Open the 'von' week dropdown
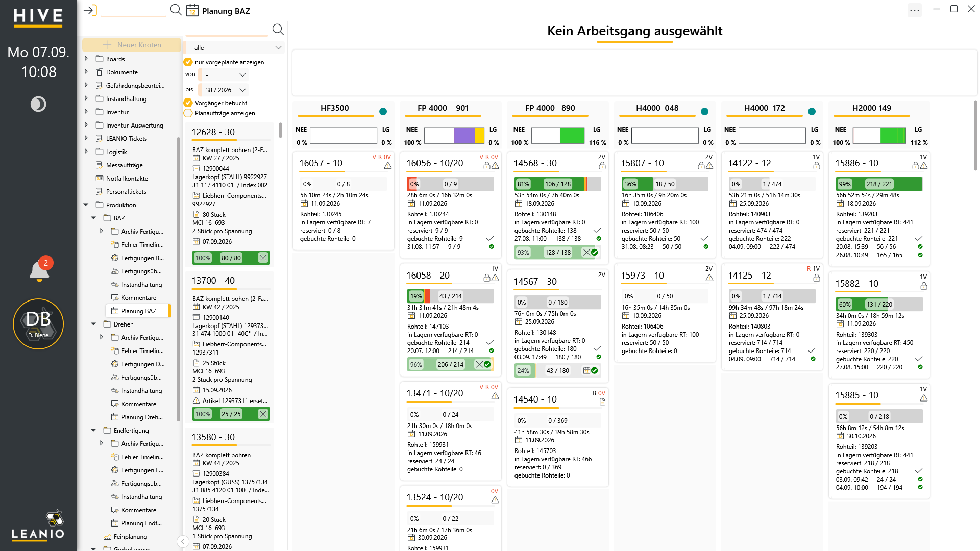This screenshot has height=551, width=980. click(224, 74)
